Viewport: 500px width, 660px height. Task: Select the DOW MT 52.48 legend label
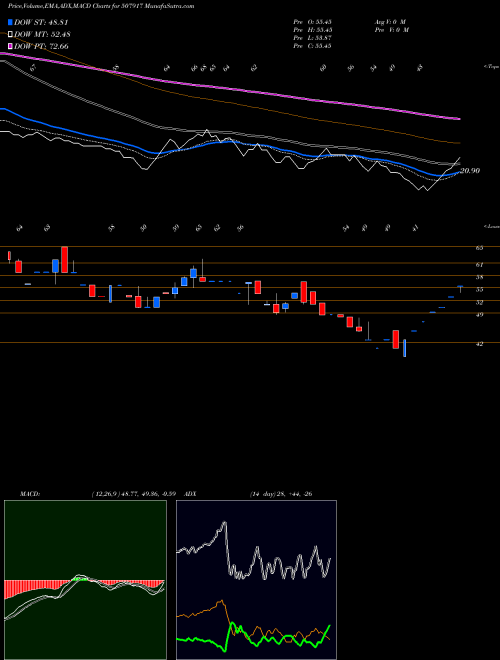(42, 34)
